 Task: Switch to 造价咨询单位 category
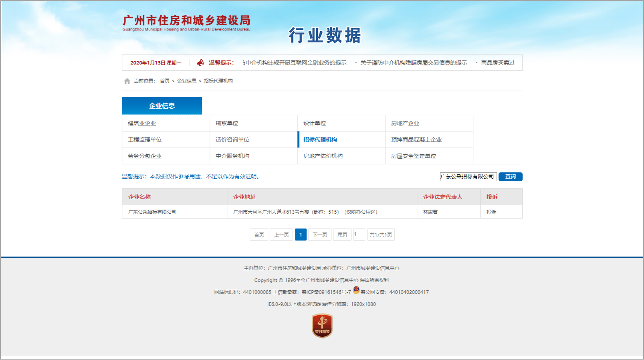pos(232,140)
